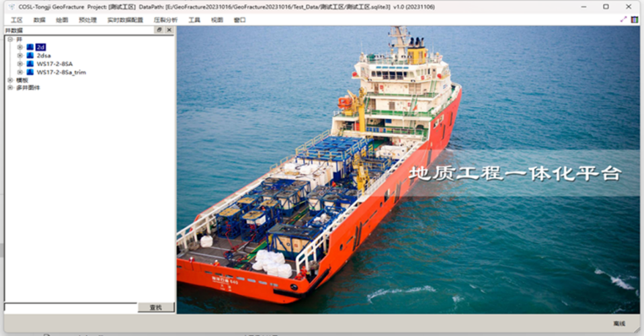Collapse the 井 root node
The image size is (644, 336).
10,39
